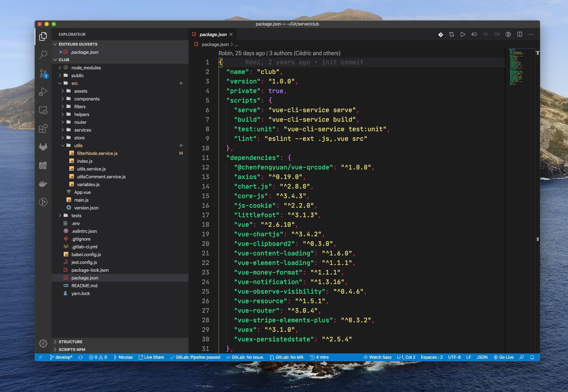Toggle Watch Sass in the status bar
This screenshot has height=392, width=568.
pyautogui.click(x=378, y=357)
